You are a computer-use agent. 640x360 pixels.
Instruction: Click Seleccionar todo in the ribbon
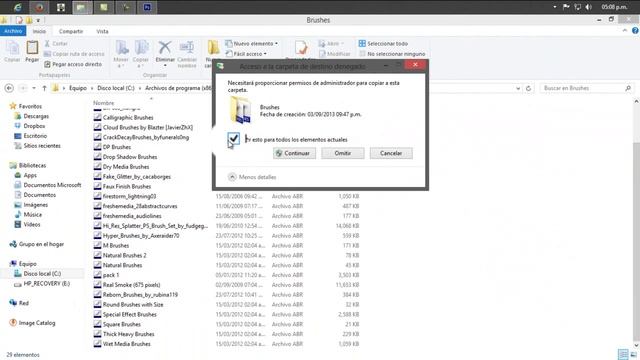383,43
